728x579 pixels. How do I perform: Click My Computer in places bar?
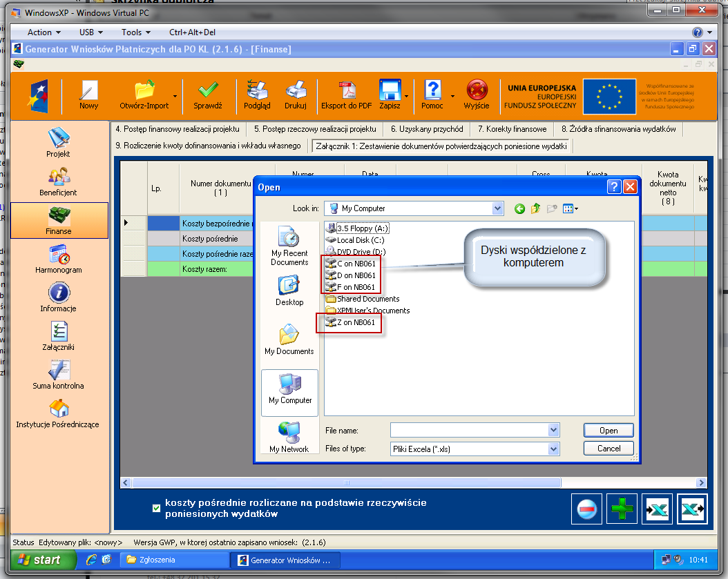[x=289, y=393]
